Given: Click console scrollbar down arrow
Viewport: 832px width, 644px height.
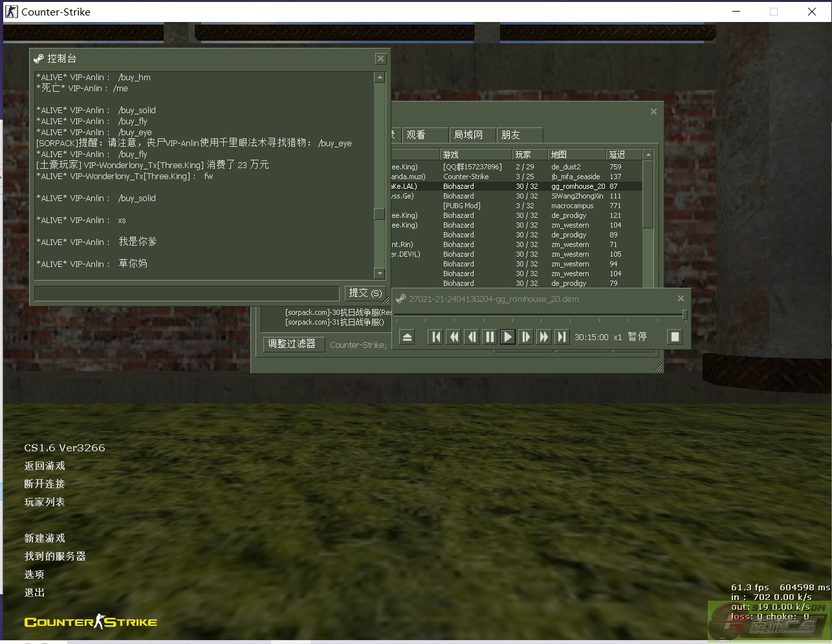Looking at the screenshot, I should point(380,274).
